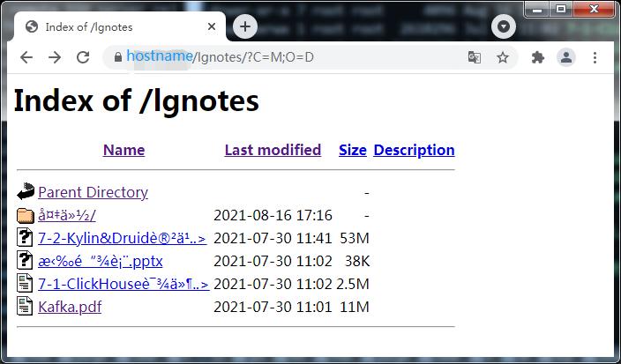Screen dimensions: 621x364
Task: Open a new tab with plus button
Action: 245,26
